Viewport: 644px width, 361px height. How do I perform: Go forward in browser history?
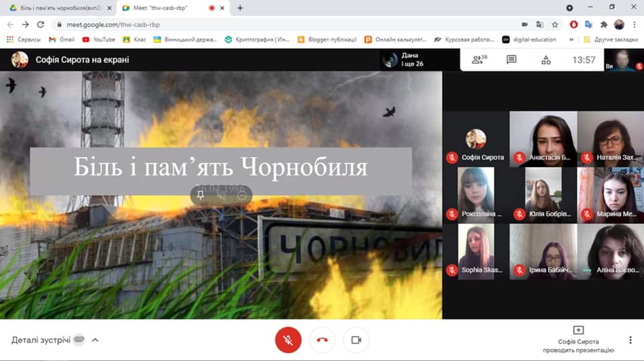(25, 25)
